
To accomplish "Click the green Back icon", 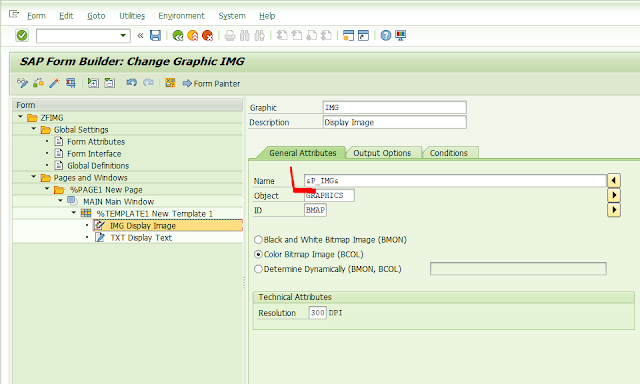I will click(x=178, y=36).
